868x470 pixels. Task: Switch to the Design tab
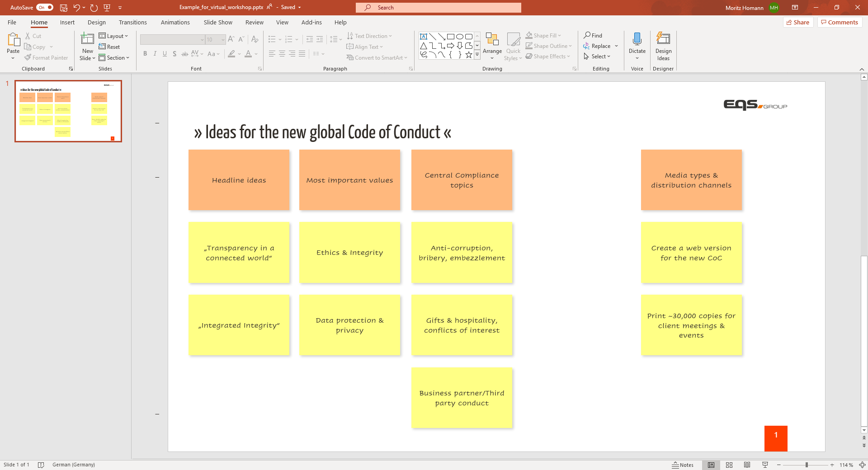pos(97,22)
